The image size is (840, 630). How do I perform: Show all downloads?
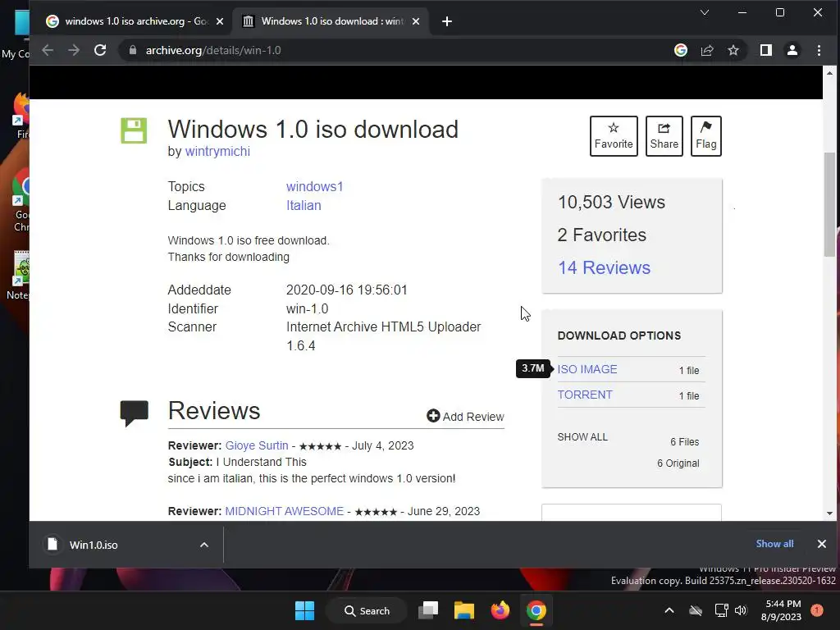coord(774,544)
